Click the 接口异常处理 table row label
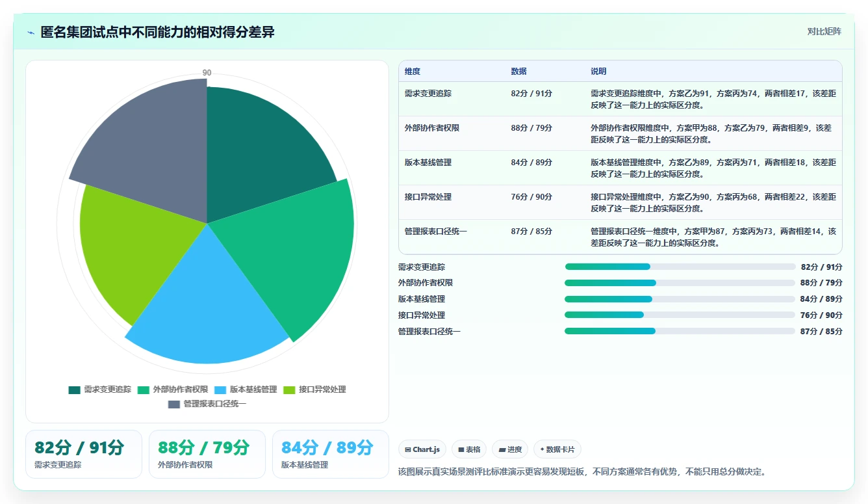This screenshot has width=868, height=504. (x=428, y=197)
